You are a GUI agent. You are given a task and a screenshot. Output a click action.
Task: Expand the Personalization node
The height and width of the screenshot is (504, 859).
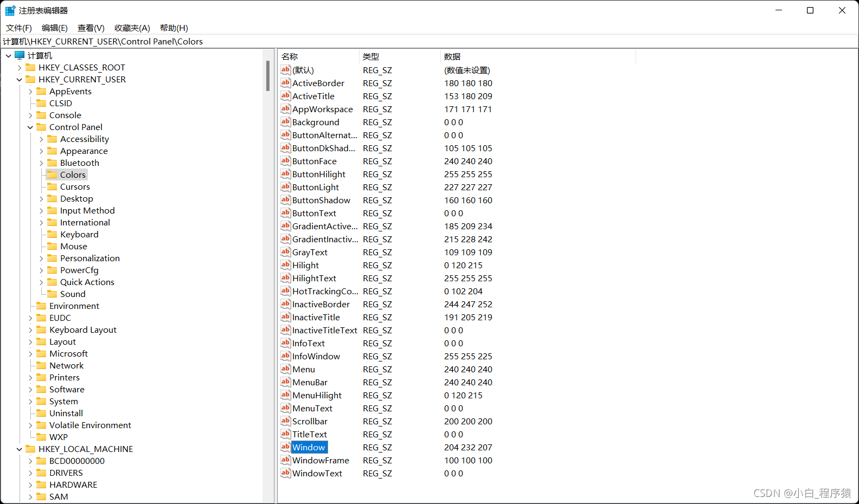[41, 258]
